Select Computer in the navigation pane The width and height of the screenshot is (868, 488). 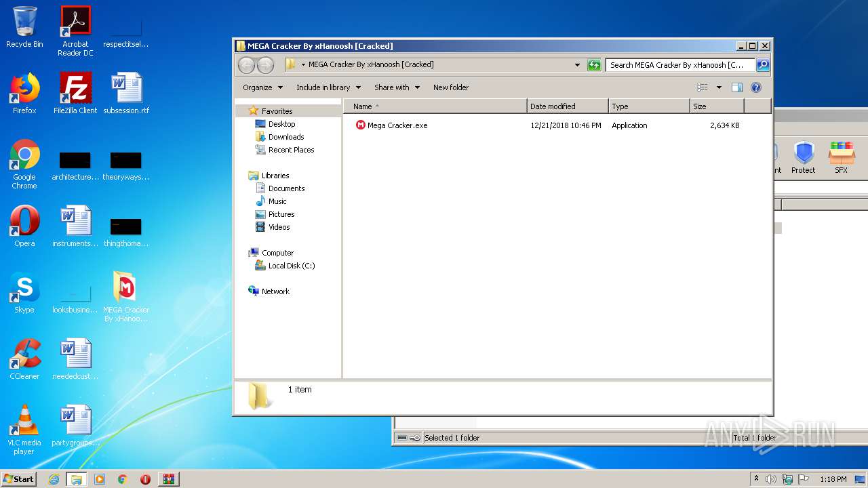(x=277, y=253)
